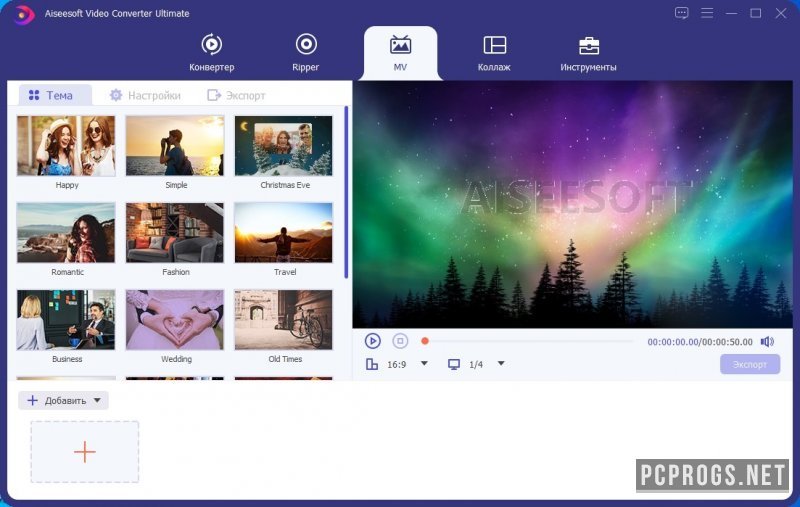Choose the Christmas Eve theme thumbnail

(284, 146)
